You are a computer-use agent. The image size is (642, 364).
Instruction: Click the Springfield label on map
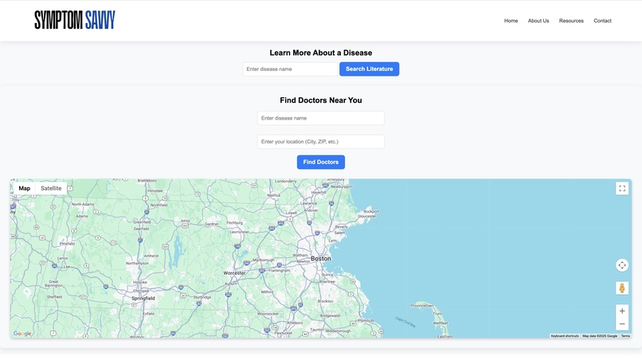tap(143, 299)
